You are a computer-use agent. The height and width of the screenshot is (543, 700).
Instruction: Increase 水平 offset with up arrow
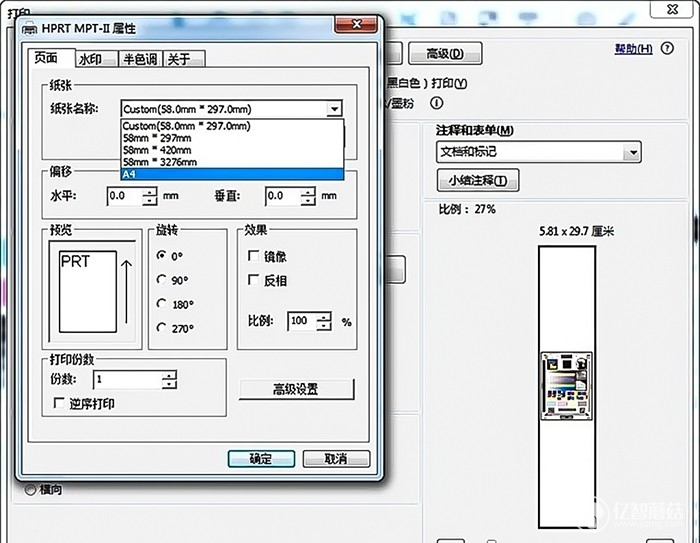coord(150,192)
